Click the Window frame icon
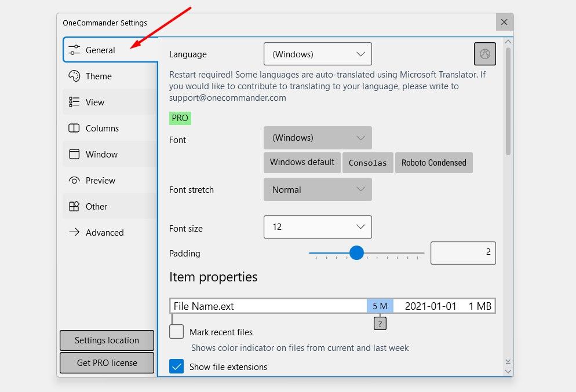 (74, 154)
